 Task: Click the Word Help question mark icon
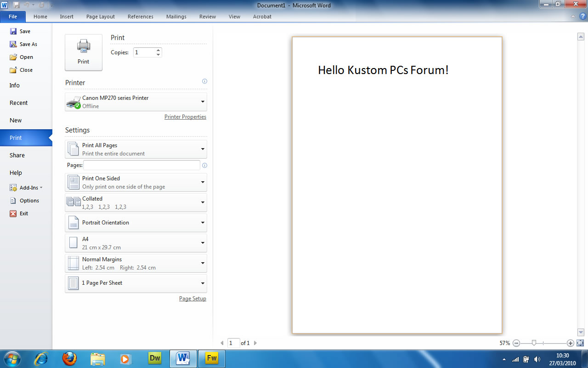tap(582, 17)
